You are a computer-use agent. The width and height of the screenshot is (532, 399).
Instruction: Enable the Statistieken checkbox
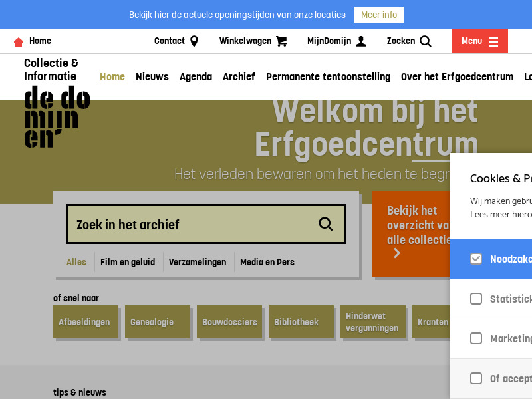coord(476,299)
